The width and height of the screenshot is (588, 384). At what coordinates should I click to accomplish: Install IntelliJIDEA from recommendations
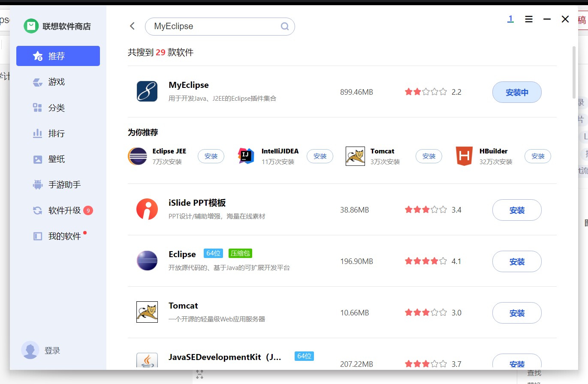[x=320, y=156]
